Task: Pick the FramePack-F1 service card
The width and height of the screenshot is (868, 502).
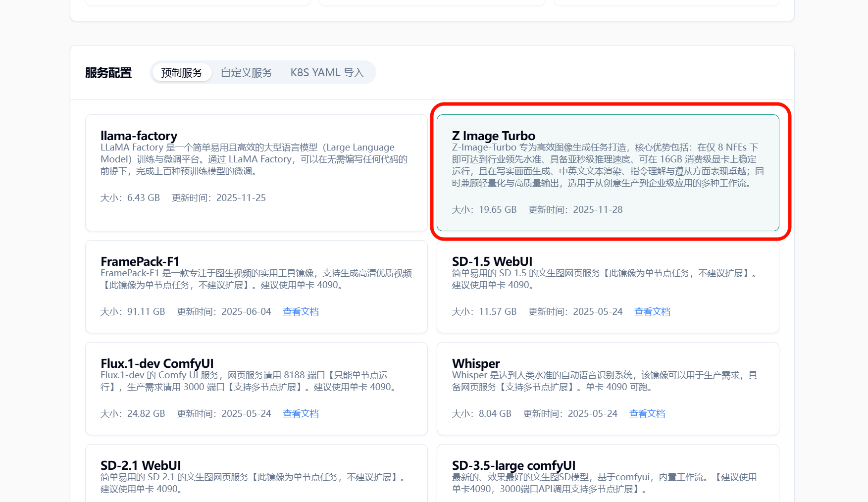Action: point(256,286)
